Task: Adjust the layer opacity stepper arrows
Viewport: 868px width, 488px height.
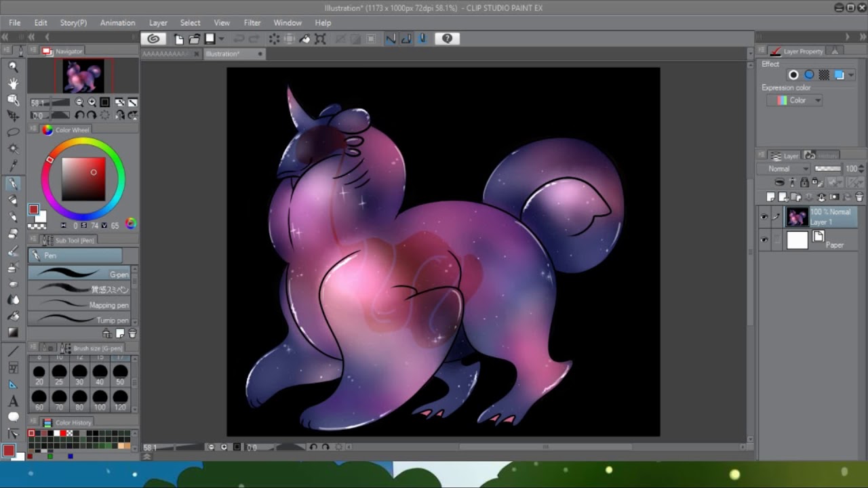Action: pyautogui.click(x=862, y=169)
